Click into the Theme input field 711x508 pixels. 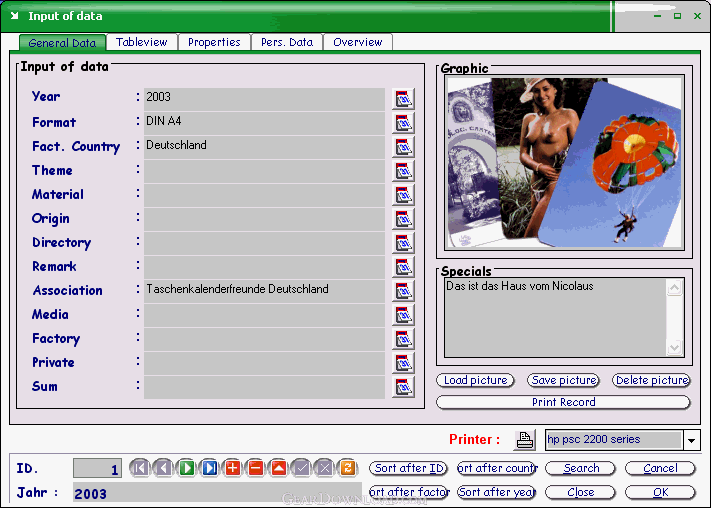264,171
